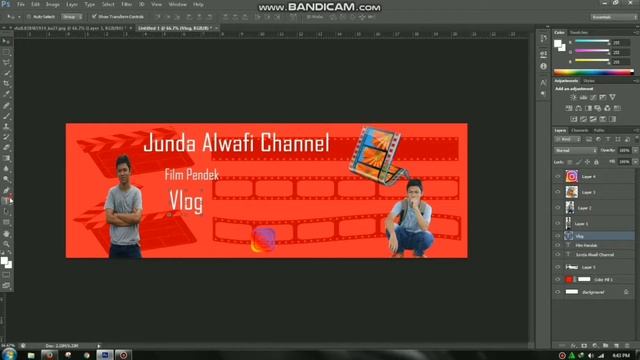Click the color spectrum ramp
The height and width of the screenshot is (360, 640).
pyautogui.click(x=593, y=72)
